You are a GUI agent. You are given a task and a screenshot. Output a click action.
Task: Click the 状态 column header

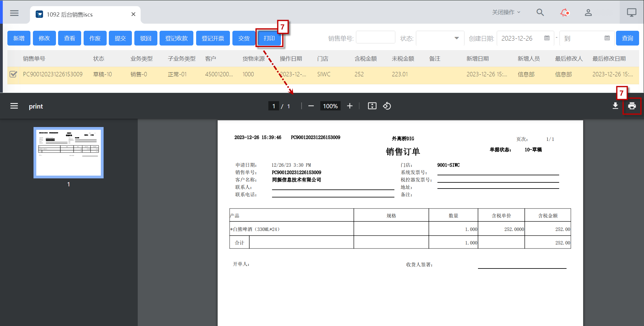[99, 58]
